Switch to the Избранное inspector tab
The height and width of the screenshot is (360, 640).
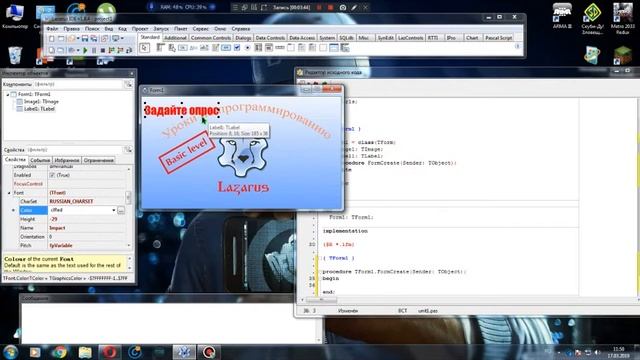click(x=67, y=160)
